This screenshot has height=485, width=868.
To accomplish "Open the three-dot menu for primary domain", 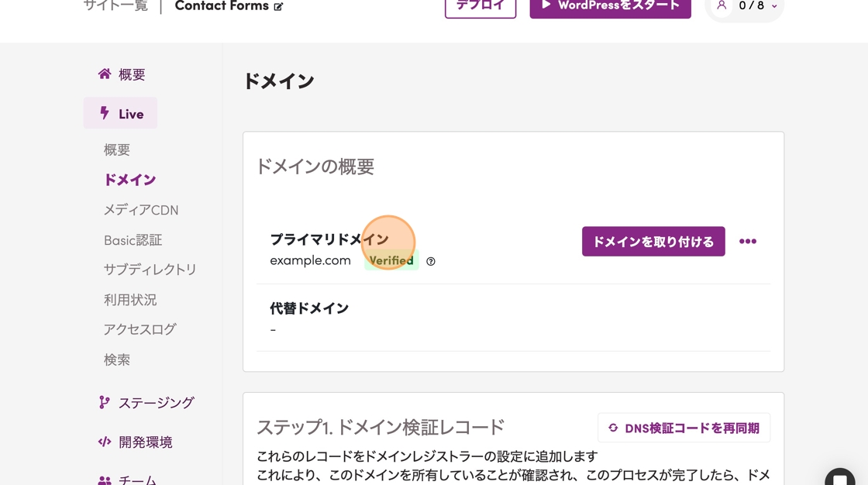I will (x=747, y=242).
